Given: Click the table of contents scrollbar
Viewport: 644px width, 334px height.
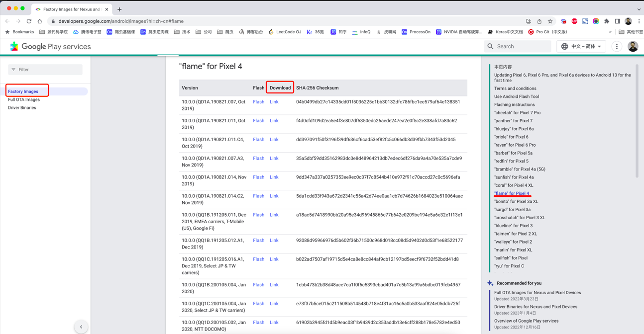Looking at the screenshot, I should 637,121.
